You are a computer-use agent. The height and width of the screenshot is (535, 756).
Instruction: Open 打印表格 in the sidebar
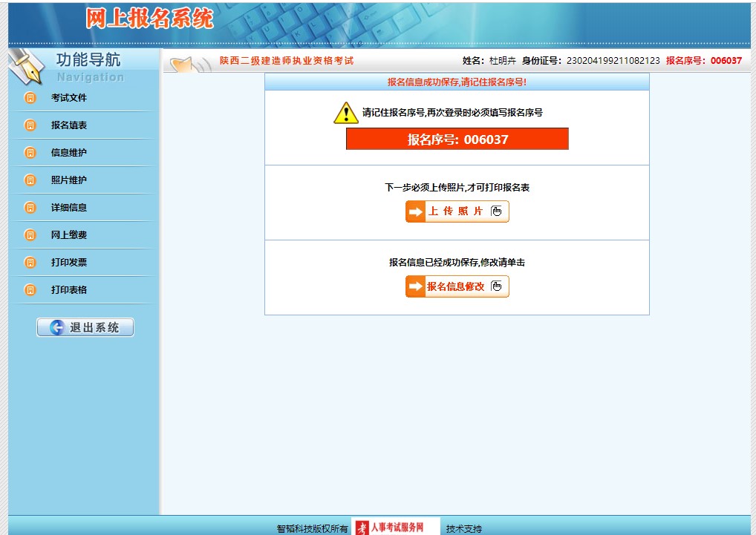tap(69, 290)
